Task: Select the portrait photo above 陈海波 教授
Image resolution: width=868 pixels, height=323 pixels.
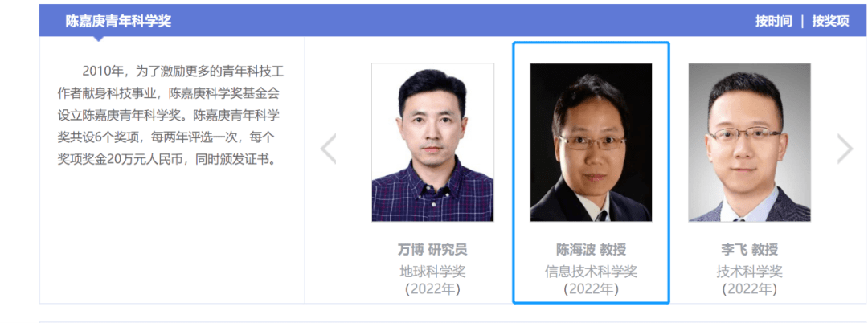Action: 591,142
